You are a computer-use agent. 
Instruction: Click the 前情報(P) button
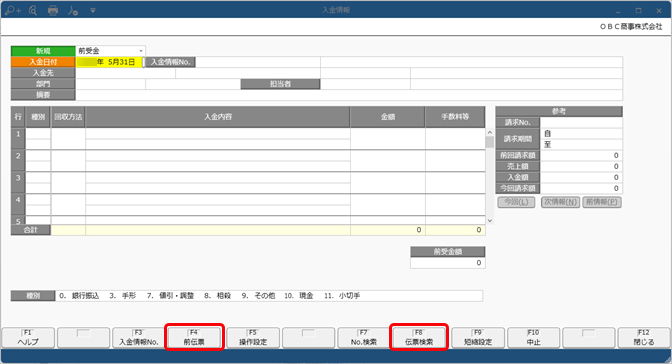[x=602, y=202]
